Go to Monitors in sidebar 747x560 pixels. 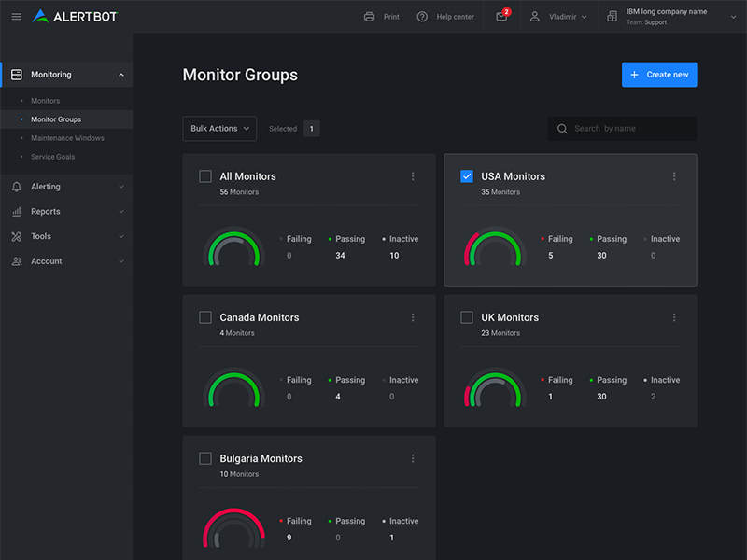tap(45, 101)
